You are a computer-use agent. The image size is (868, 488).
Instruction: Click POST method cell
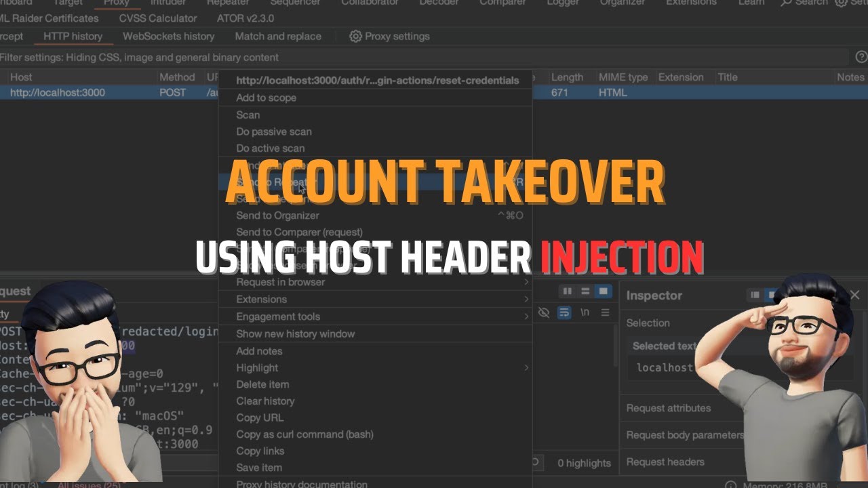point(172,92)
